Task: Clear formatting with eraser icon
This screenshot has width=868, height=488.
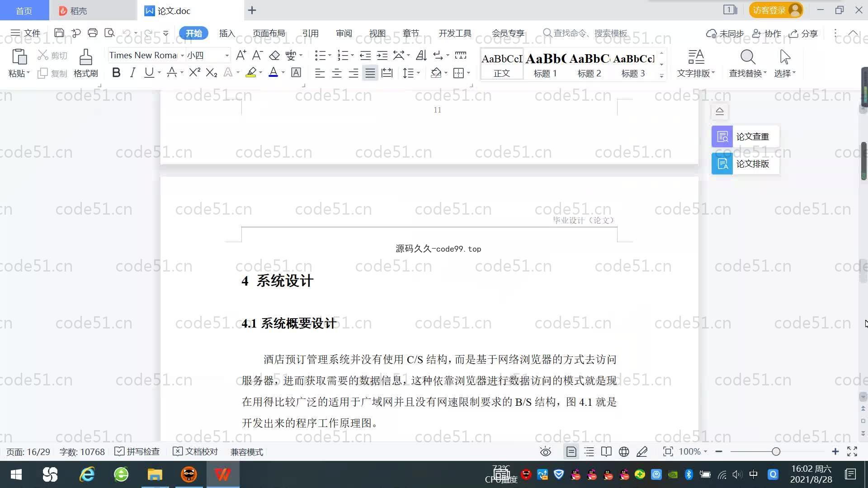Action: (274, 55)
